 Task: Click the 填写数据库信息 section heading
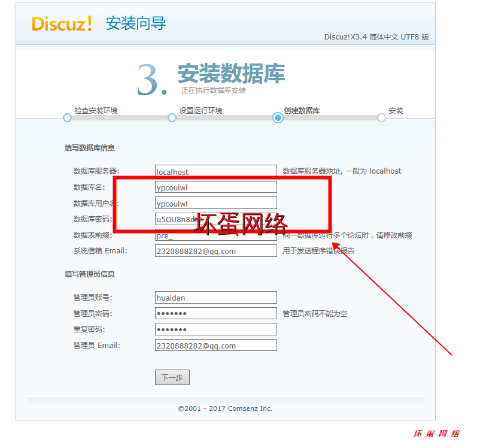coord(90,148)
